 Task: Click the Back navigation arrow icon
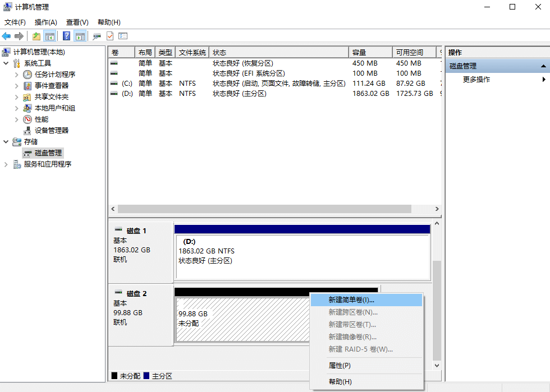tap(6, 36)
